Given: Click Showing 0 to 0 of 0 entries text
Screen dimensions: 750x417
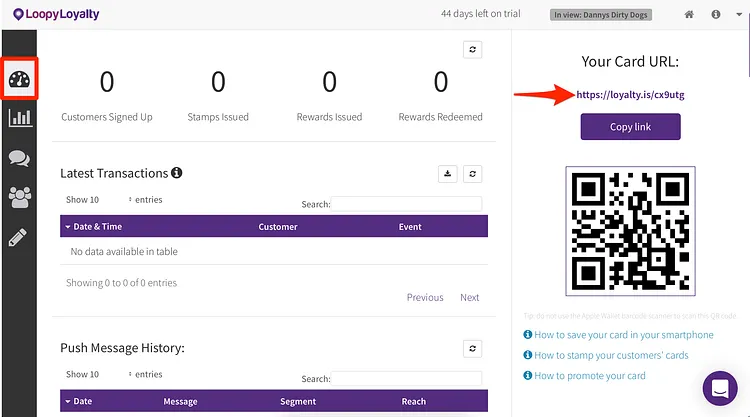Looking at the screenshot, I should pyautogui.click(x=121, y=283).
